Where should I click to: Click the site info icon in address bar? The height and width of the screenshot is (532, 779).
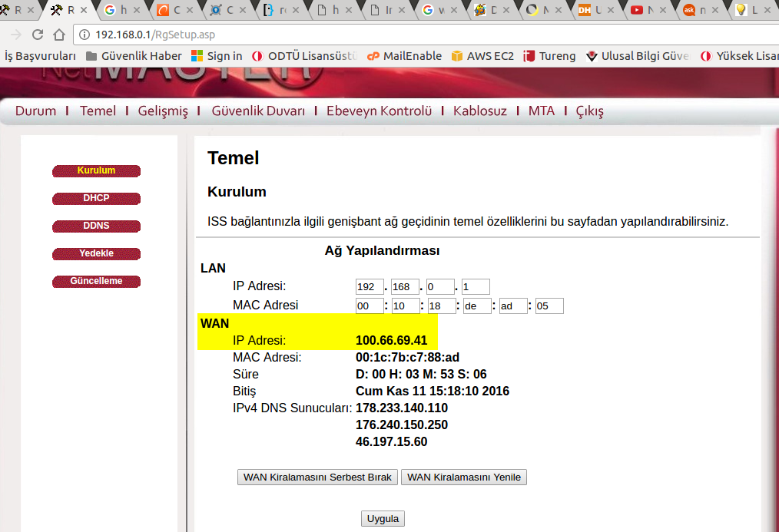point(85,35)
